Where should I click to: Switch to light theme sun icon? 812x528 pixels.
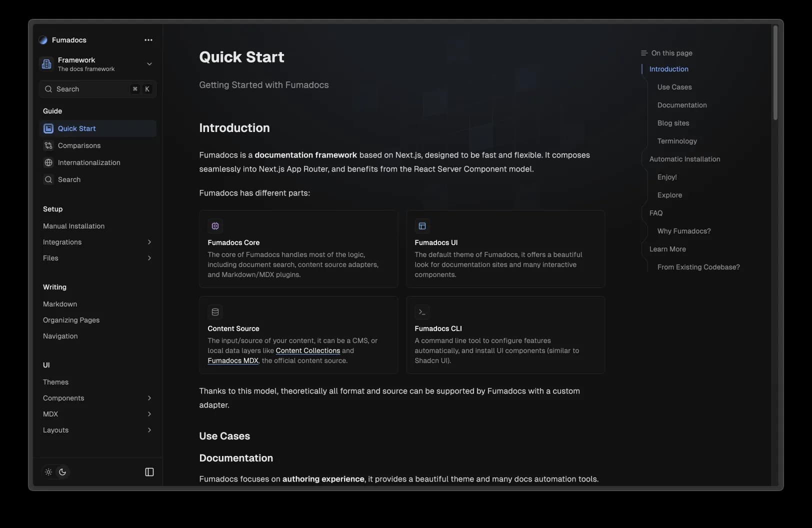pos(48,472)
